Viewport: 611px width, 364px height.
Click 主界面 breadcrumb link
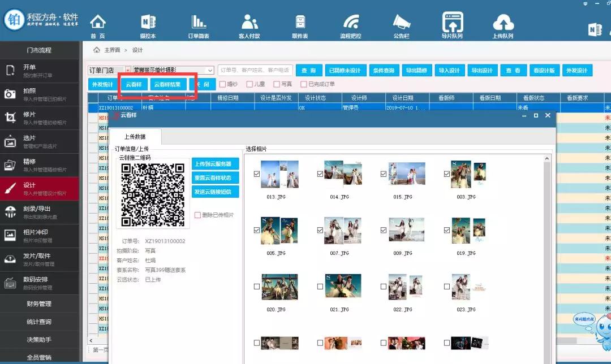point(112,50)
